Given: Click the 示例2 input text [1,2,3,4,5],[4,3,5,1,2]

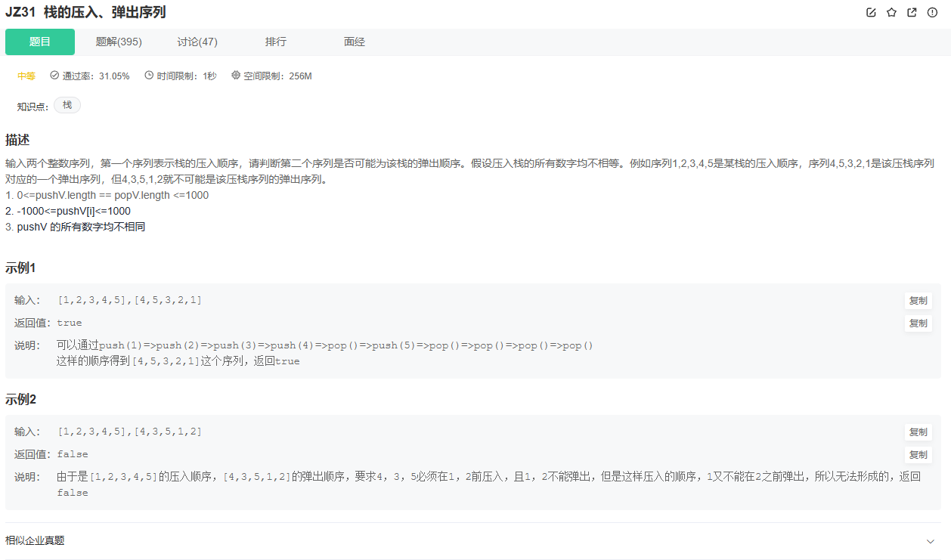Looking at the screenshot, I should [129, 432].
